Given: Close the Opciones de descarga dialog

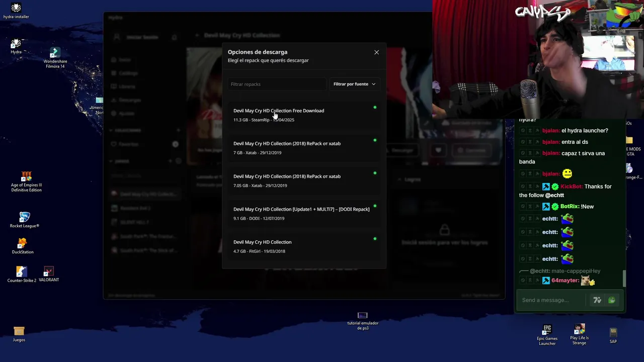Looking at the screenshot, I should coord(376,52).
